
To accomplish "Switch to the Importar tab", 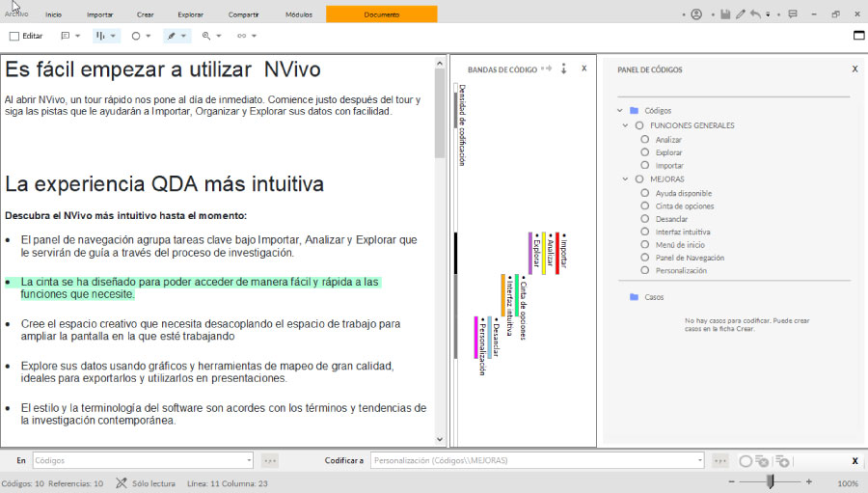I will [x=99, y=15].
